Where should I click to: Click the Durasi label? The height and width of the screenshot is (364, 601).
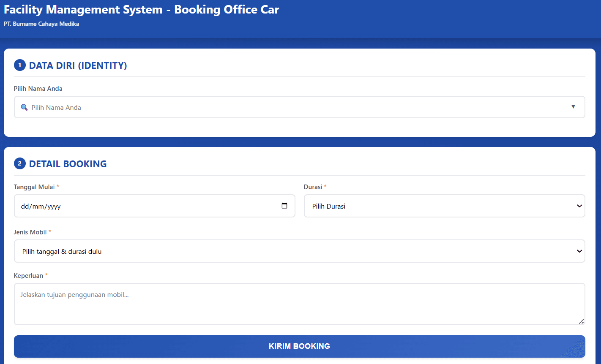click(313, 187)
